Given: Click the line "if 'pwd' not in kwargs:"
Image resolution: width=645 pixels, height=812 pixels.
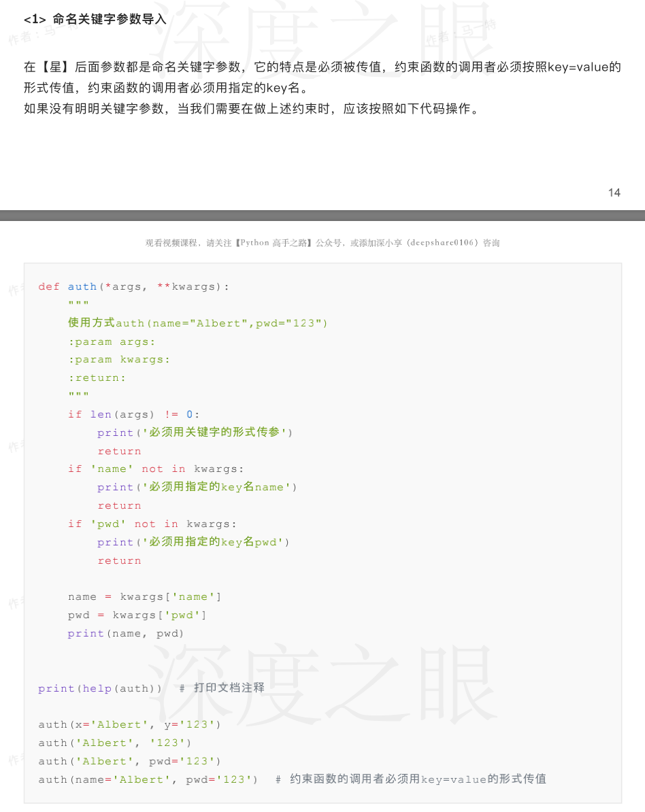Looking at the screenshot, I should point(152,524).
